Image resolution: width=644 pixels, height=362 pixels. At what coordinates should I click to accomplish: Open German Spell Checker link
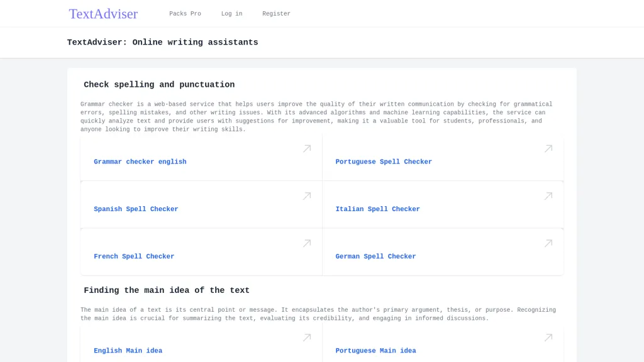tap(375, 256)
